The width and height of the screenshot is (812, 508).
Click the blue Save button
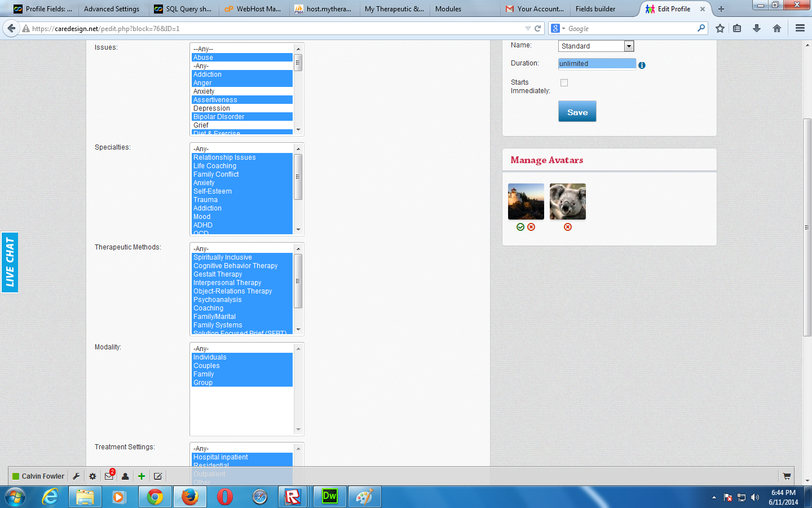(577, 112)
